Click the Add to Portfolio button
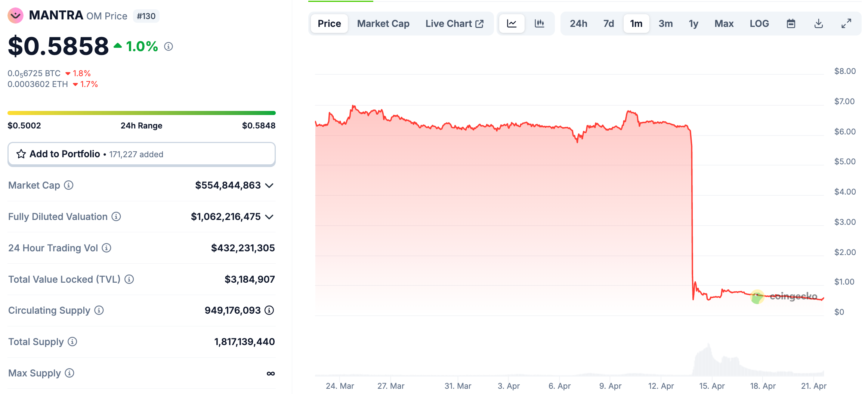This screenshot has height=394, width=868. pyautogui.click(x=141, y=154)
